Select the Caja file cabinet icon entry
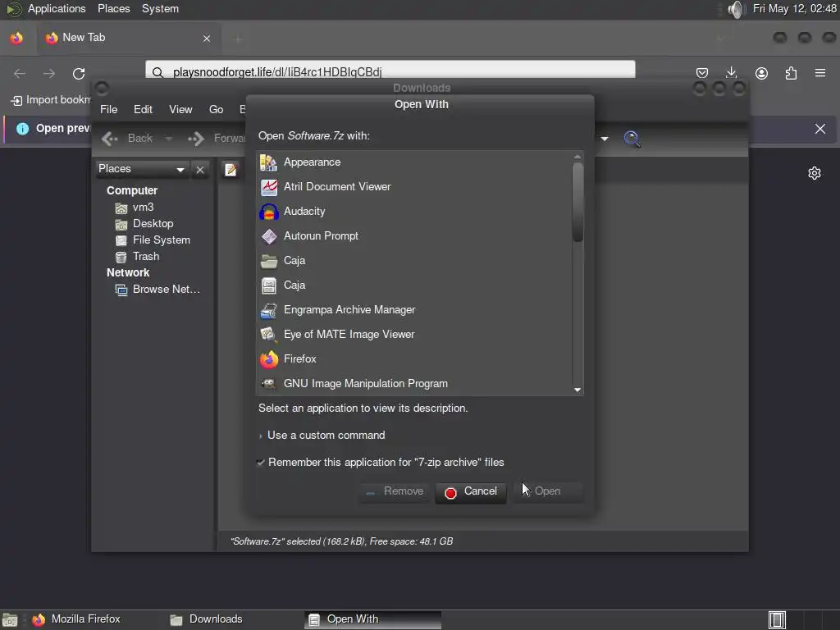This screenshot has height=630, width=840. pos(268,285)
